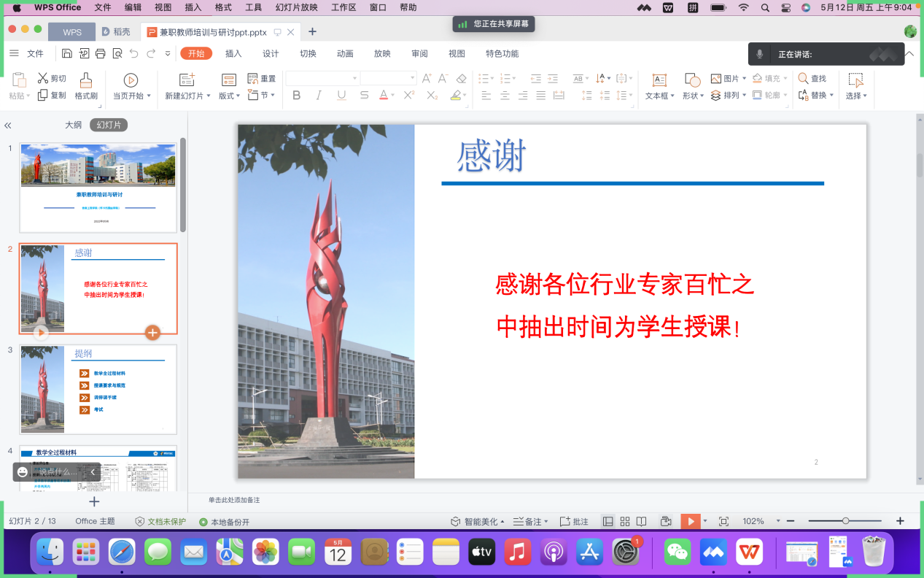This screenshot has height=578, width=924.
Task: Select the 格式刷 format painter
Action: tap(86, 87)
